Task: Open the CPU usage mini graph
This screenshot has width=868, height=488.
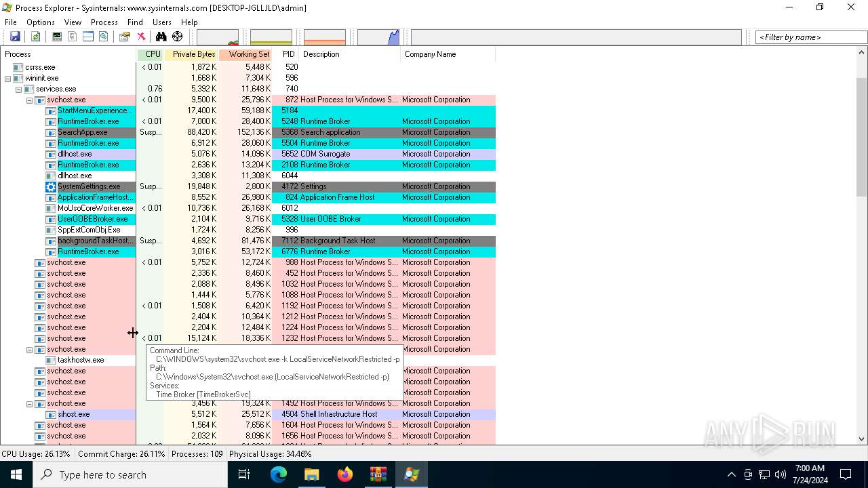Action: tap(218, 37)
